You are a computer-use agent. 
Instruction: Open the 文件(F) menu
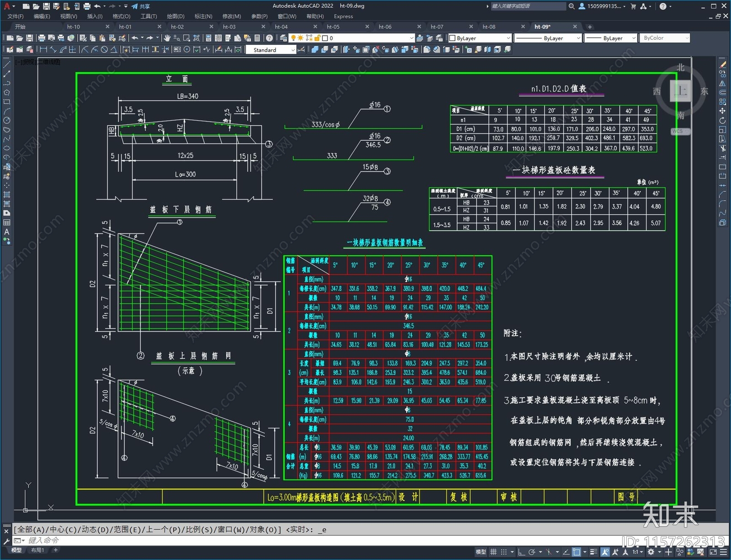coord(16,16)
